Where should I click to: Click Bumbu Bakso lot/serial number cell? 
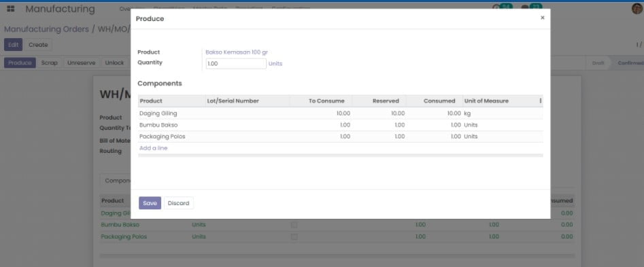click(248, 125)
